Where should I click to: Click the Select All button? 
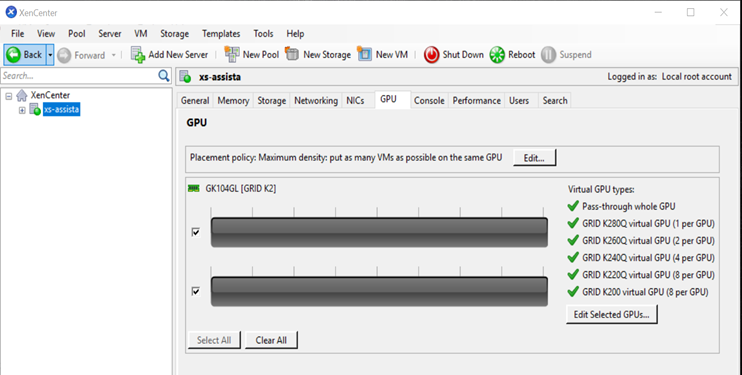214,340
